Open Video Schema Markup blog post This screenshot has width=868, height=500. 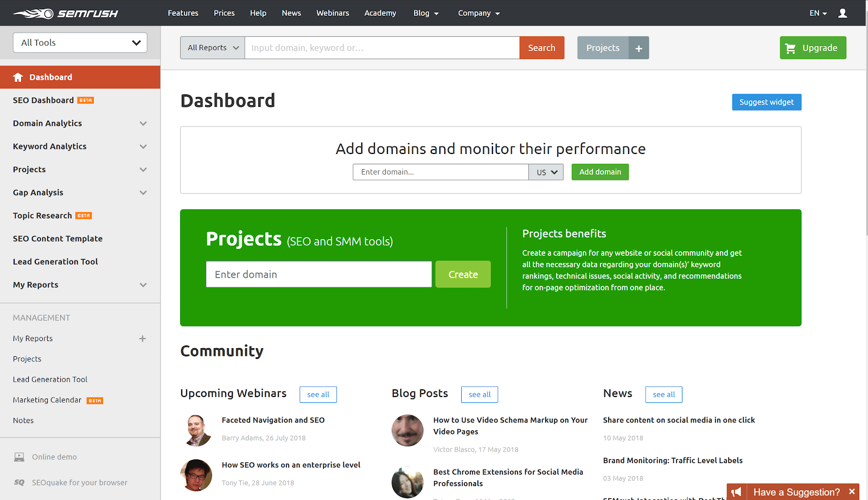(x=510, y=426)
